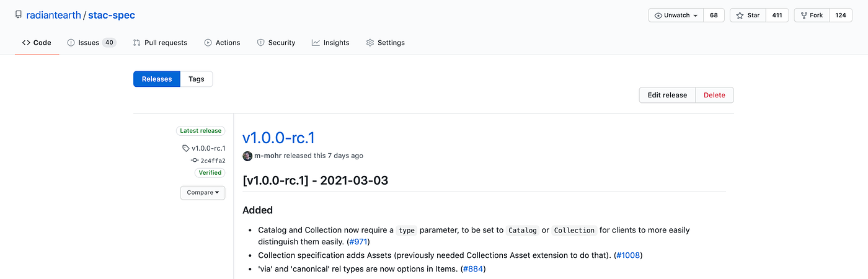The image size is (868, 279).
Task: Open pull request #971 link
Action: point(358,241)
